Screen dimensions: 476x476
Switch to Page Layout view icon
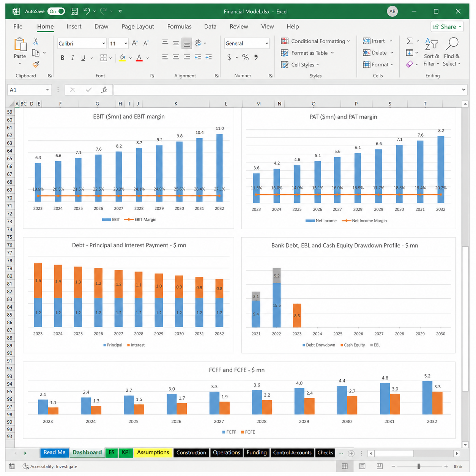tap(362, 466)
